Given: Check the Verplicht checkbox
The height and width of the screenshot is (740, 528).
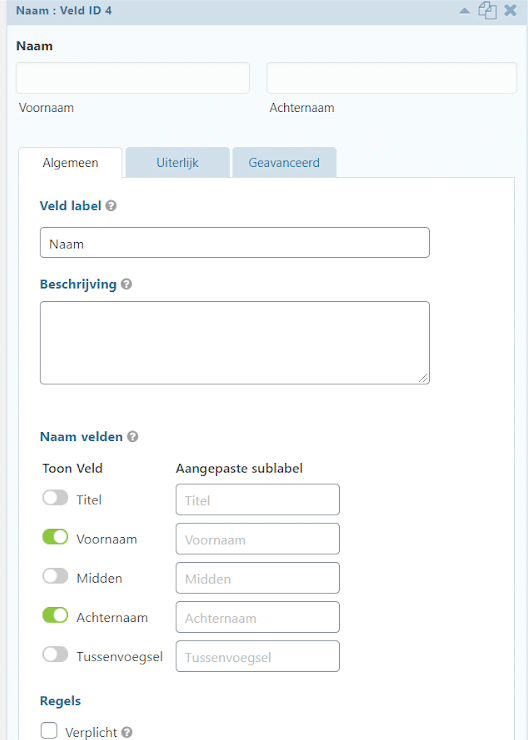Looking at the screenshot, I should click(49, 731).
